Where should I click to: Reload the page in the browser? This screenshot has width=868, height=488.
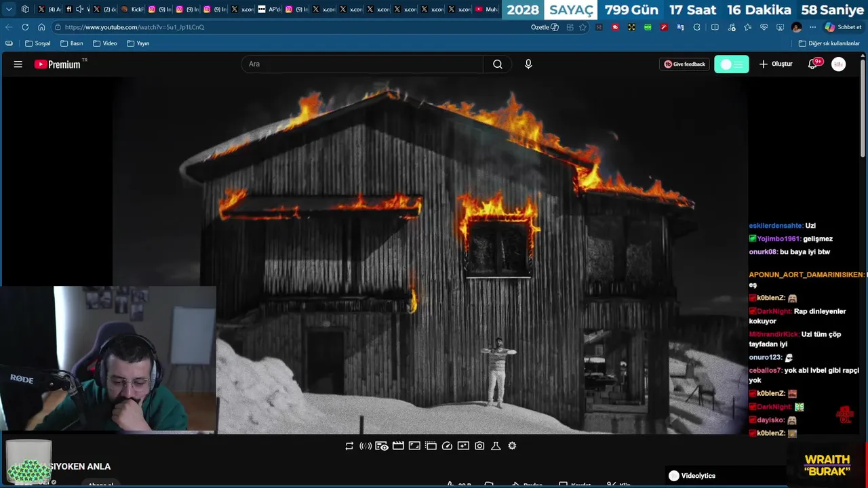pos(25,27)
